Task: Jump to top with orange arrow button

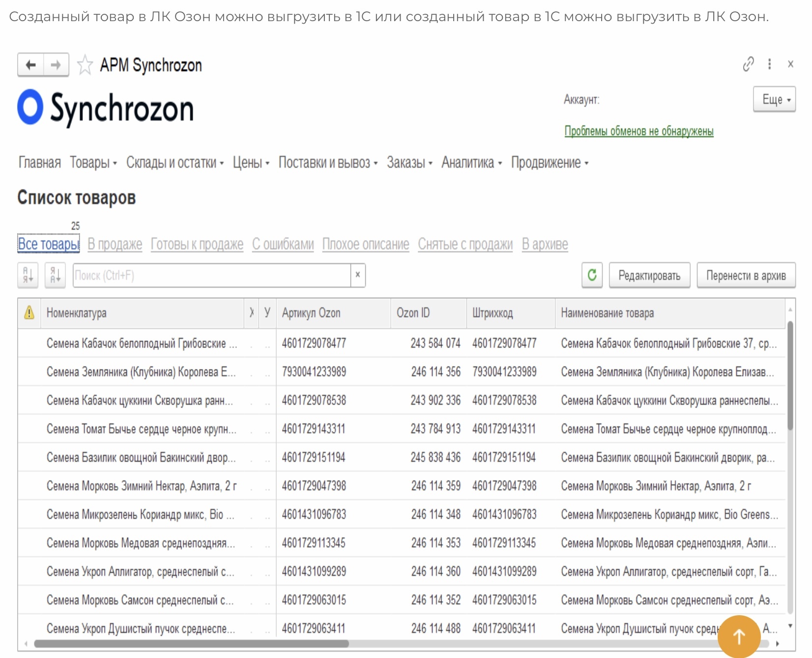Action: (x=739, y=637)
